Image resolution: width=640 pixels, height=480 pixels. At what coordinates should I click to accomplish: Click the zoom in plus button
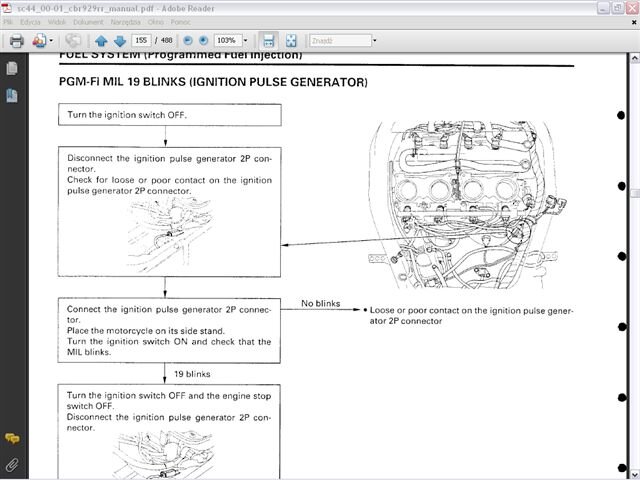point(204,41)
